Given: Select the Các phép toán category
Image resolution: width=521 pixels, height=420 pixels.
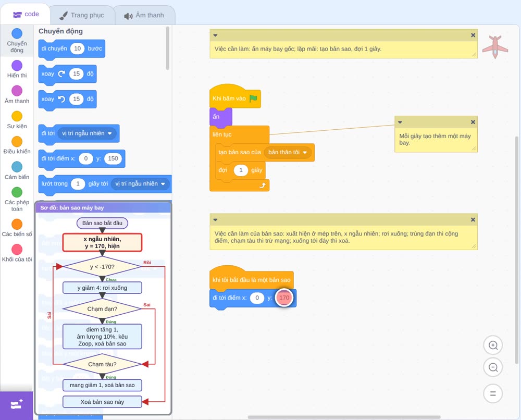Looking at the screenshot, I should 17,199.
